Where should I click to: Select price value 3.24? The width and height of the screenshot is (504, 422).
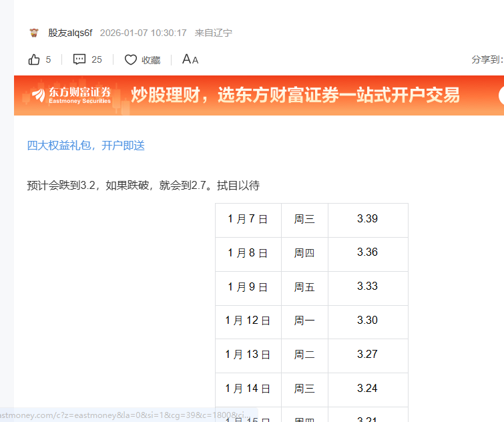click(367, 388)
